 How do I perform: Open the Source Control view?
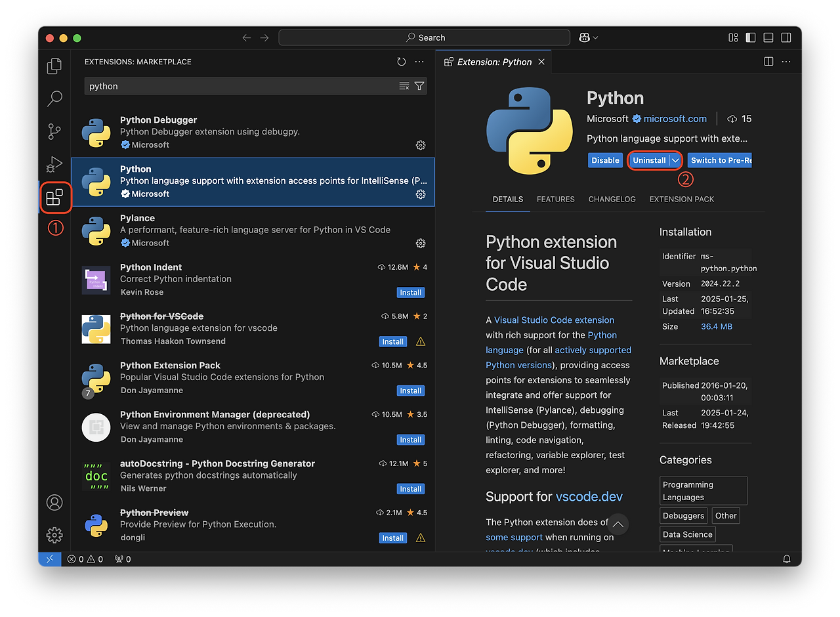(54, 132)
